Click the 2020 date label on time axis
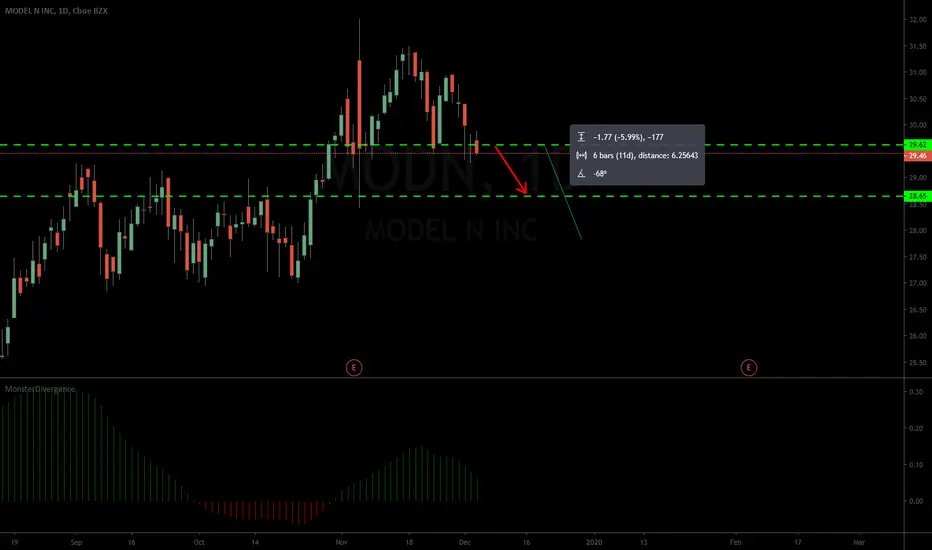 tap(594, 542)
